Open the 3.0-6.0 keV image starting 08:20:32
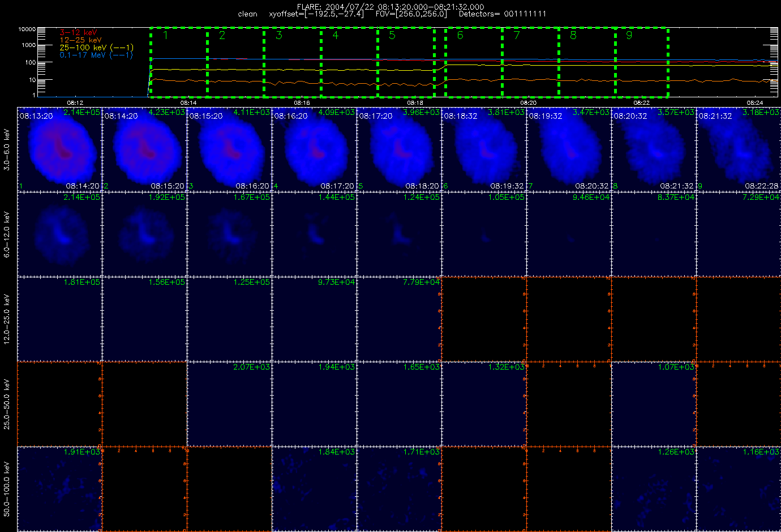 tap(654, 149)
